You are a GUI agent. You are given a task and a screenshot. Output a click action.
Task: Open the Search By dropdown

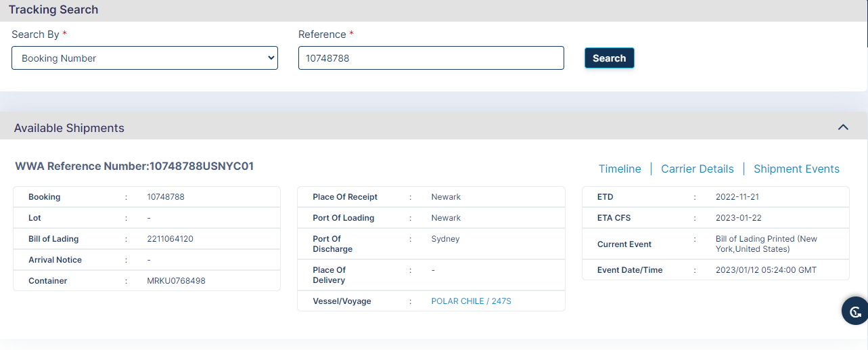[145, 58]
